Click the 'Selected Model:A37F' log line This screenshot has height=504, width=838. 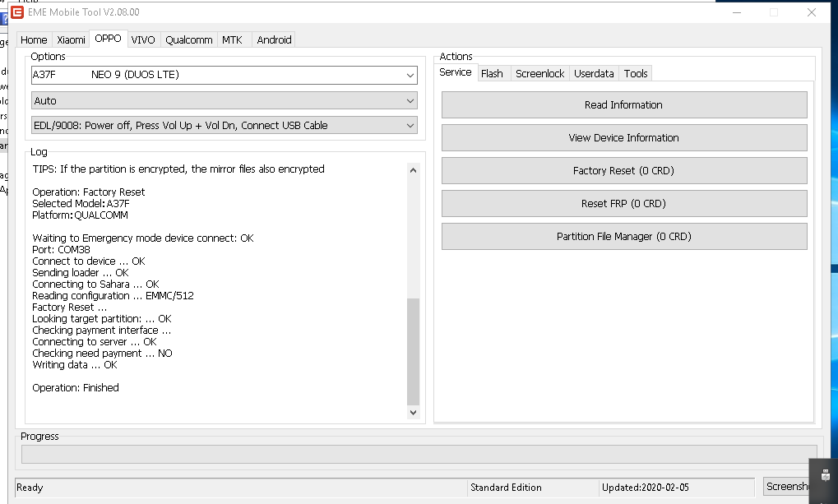[x=81, y=204]
